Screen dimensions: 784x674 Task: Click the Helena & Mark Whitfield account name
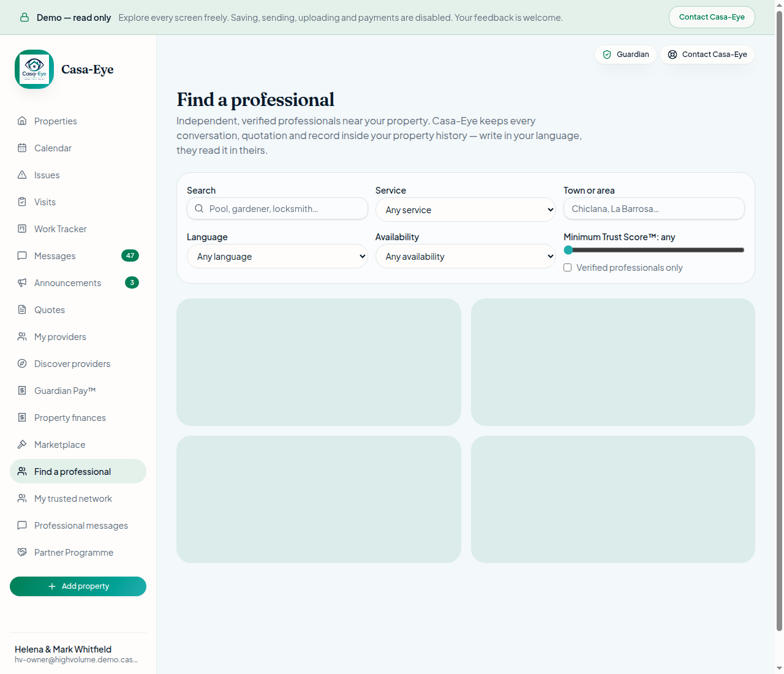click(63, 649)
